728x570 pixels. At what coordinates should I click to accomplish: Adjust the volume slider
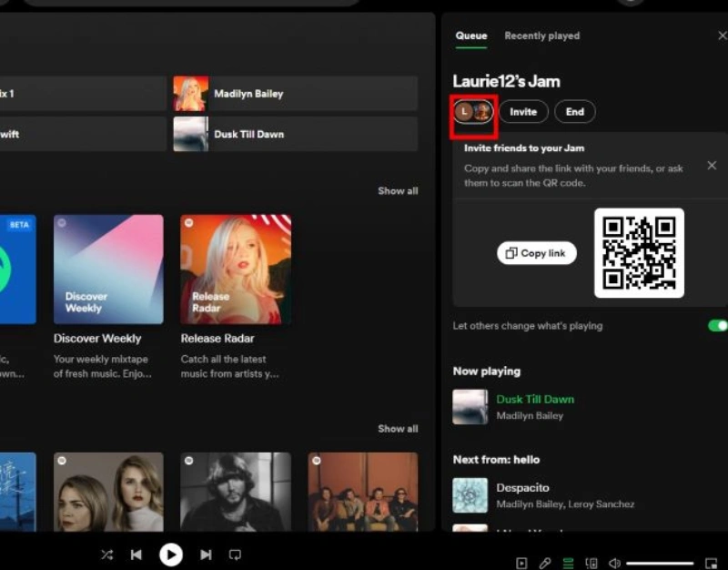(660, 564)
